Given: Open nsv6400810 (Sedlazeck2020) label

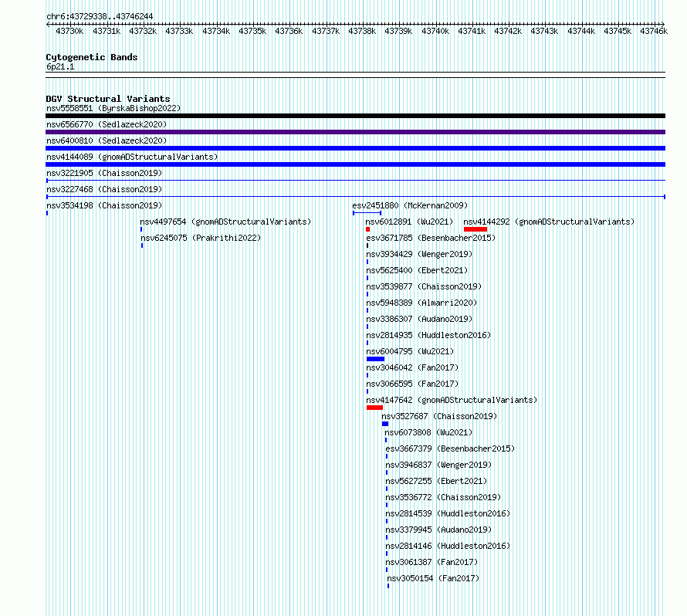Looking at the screenshot, I should pos(107,140).
